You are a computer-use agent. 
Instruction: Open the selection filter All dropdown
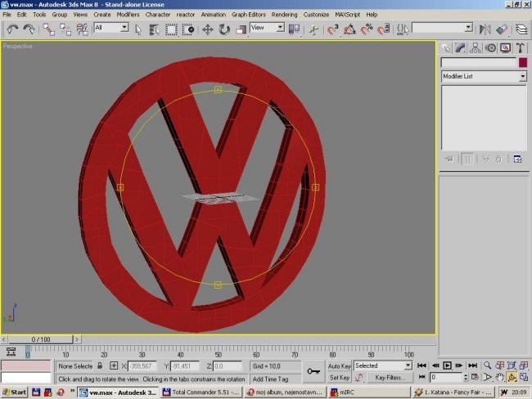124,28
